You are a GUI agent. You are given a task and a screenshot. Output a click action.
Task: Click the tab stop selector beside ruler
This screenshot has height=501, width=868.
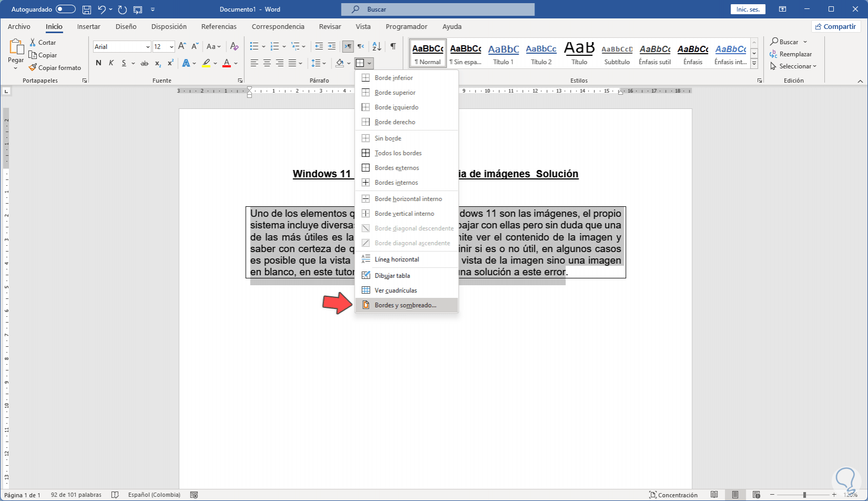coord(6,91)
